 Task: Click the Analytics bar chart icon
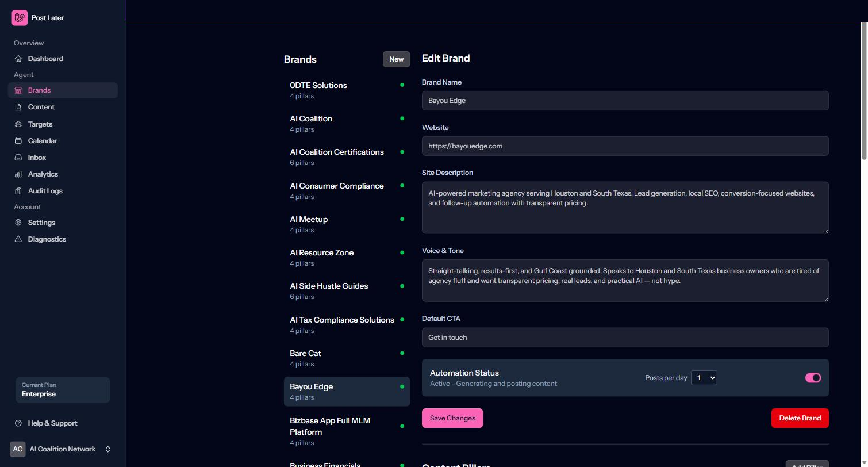[18, 174]
